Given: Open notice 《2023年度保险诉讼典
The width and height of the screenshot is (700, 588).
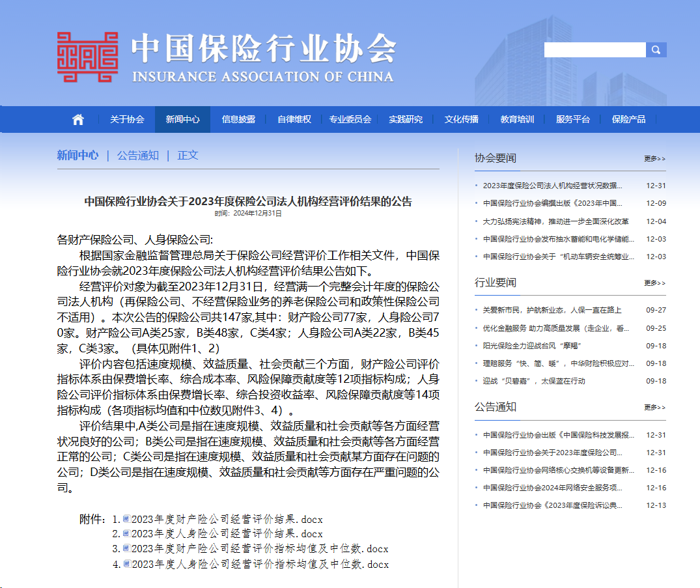Looking at the screenshot, I should click(552, 505).
